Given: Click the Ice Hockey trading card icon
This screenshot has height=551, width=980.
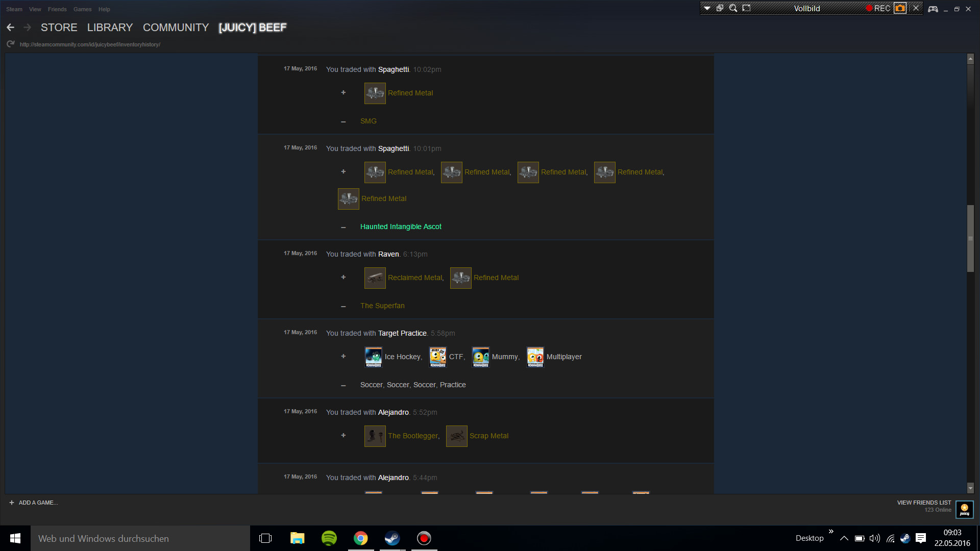Looking at the screenshot, I should pyautogui.click(x=373, y=357).
